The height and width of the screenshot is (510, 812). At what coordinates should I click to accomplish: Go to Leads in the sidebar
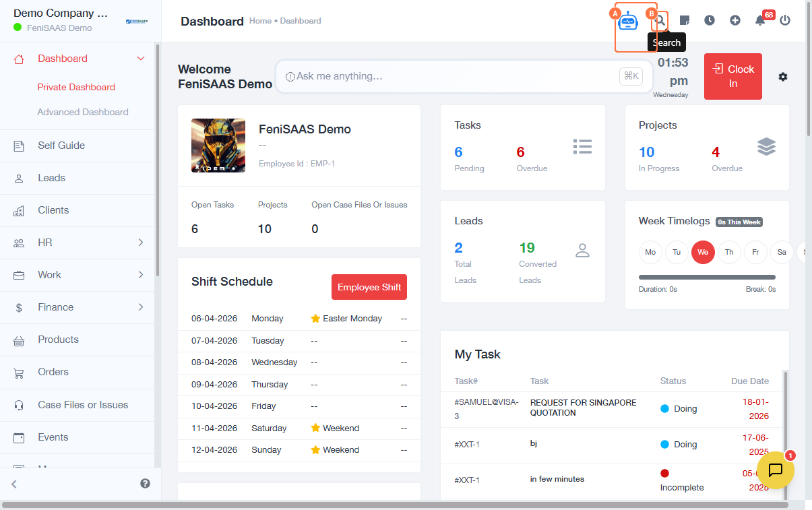tap(52, 178)
